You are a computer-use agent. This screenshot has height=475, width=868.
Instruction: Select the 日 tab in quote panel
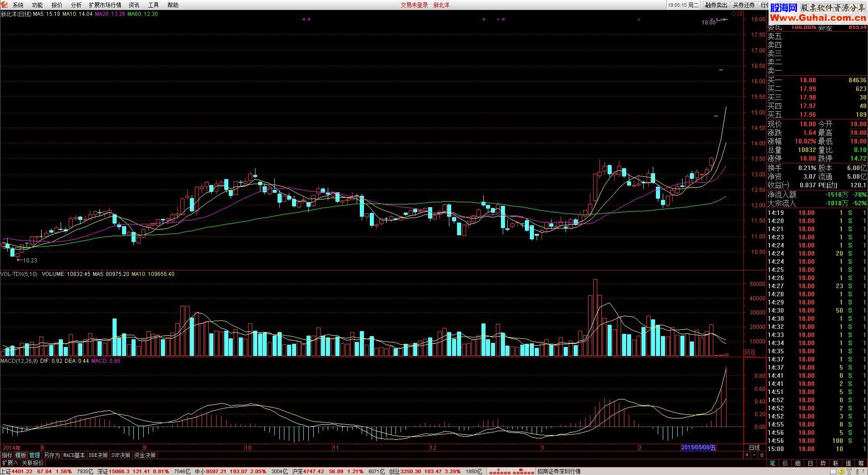click(x=811, y=463)
